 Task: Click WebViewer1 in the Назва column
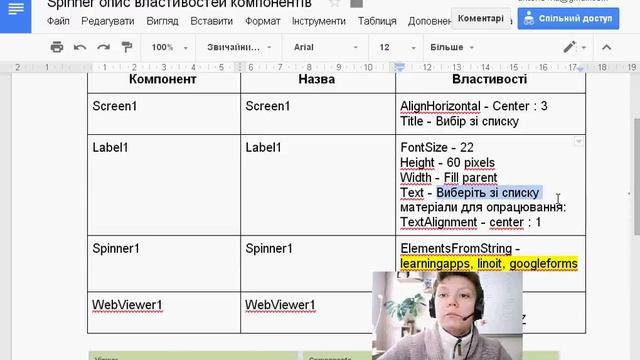[280, 305]
